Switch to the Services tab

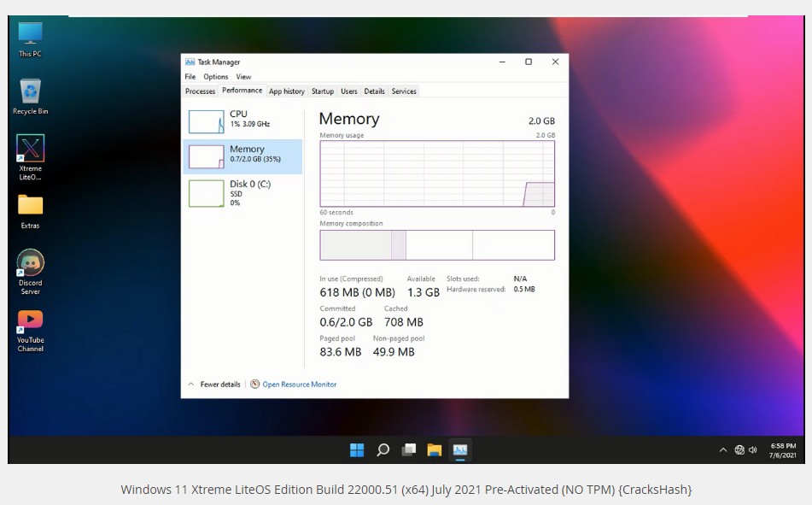pyautogui.click(x=404, y=91)
